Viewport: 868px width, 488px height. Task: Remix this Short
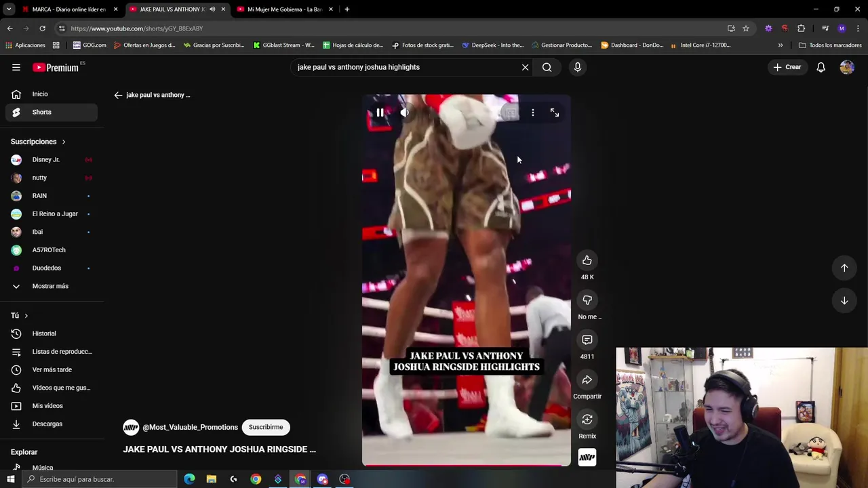click(x=587, y=420)
